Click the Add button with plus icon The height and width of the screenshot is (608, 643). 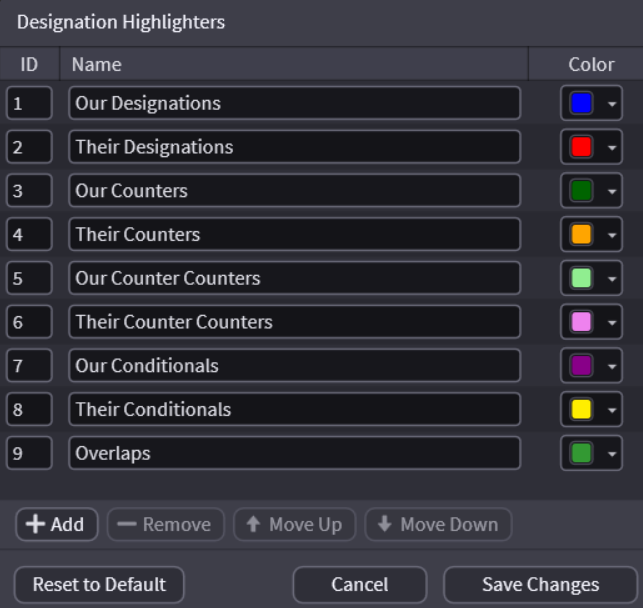(x=56, y=524)
